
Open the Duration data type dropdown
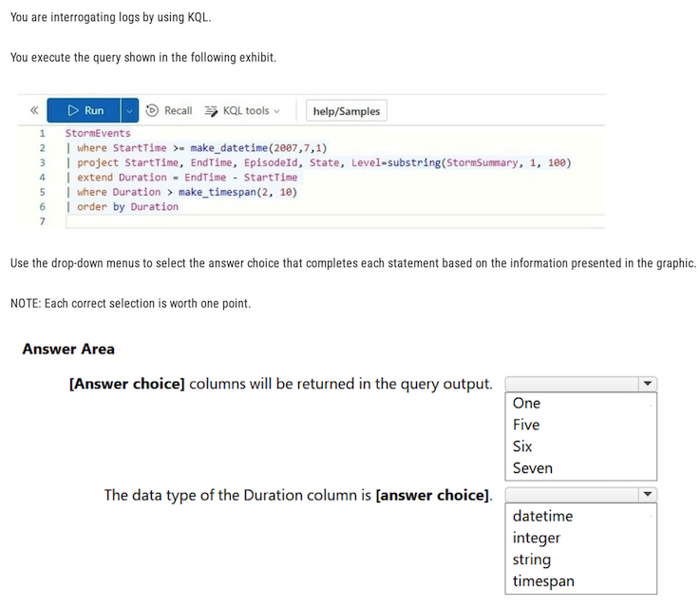[x=580, y=495]
